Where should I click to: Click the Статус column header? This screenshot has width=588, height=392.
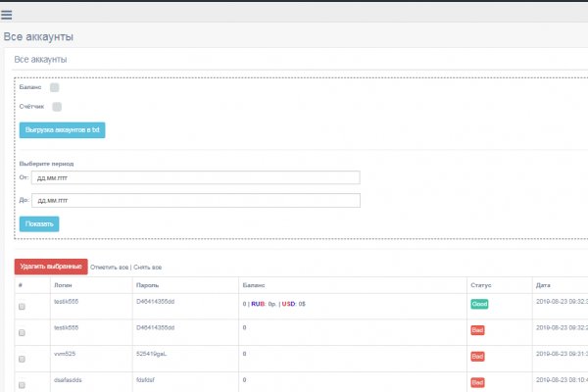[x=481, y=284]
